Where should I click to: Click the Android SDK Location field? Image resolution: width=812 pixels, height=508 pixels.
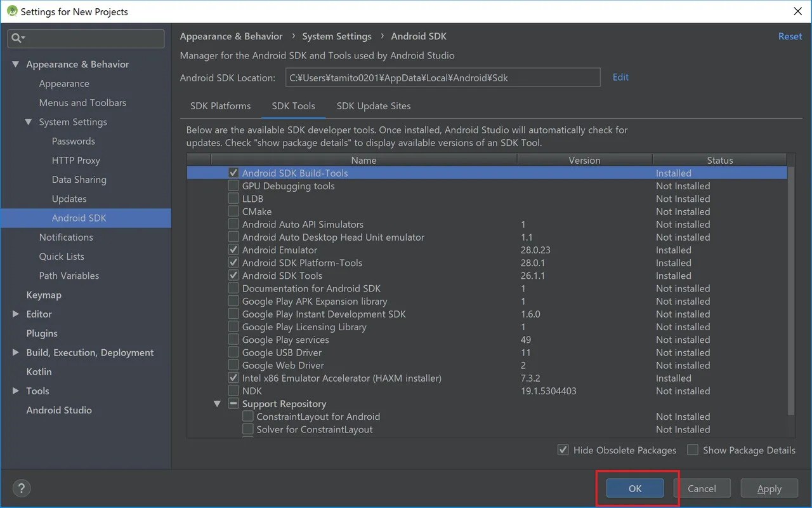pyautogui.click(x=443, y=77)
